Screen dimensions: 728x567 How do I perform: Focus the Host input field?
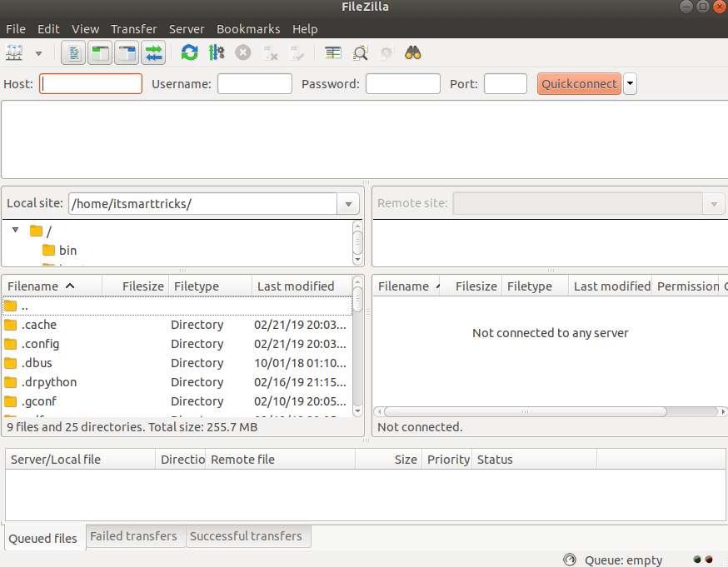pyautogui.click(x=91, y=84)
